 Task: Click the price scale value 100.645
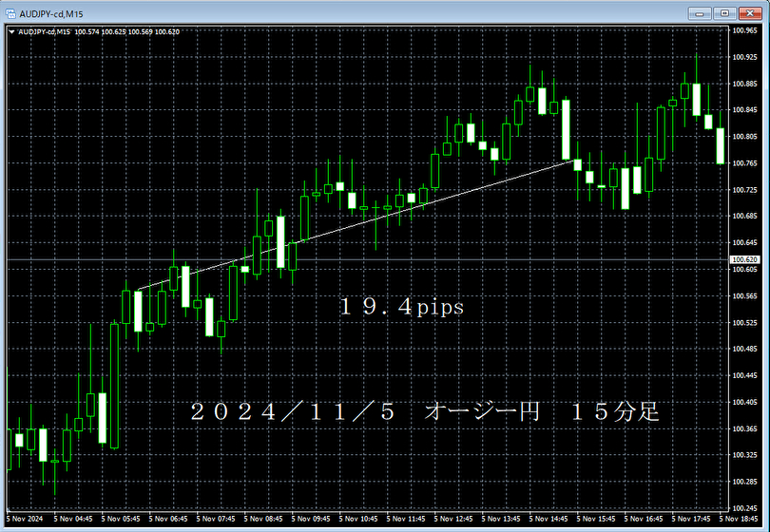(744, 242)
